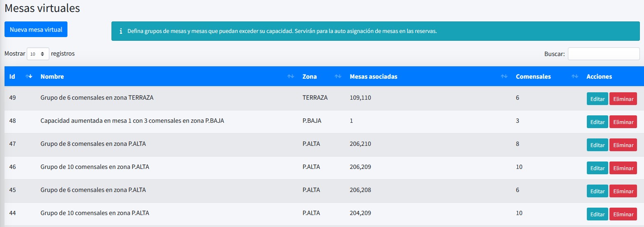Click the Acciones column header

click(599, 77)
